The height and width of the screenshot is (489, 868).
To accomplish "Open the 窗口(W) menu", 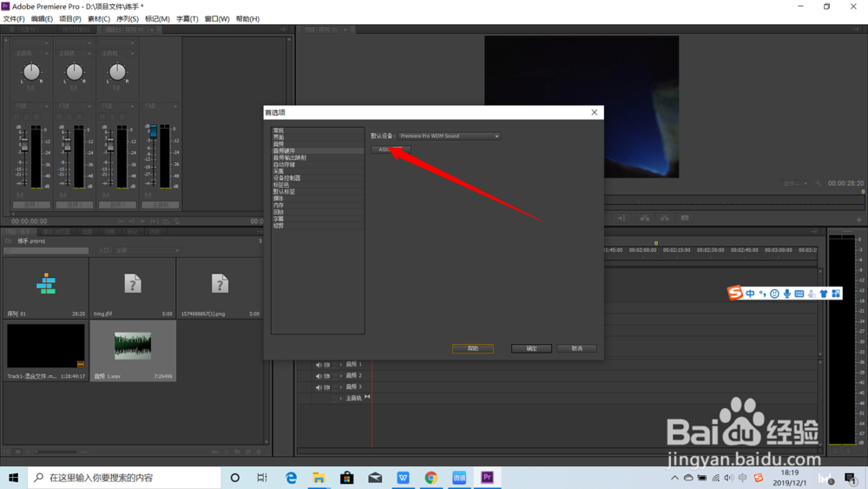I will tap(217, 19).
